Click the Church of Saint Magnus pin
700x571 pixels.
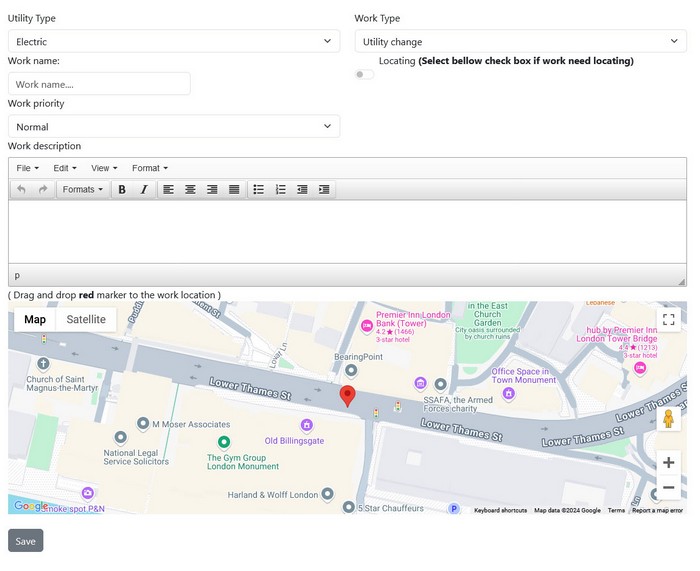[43, 364]
